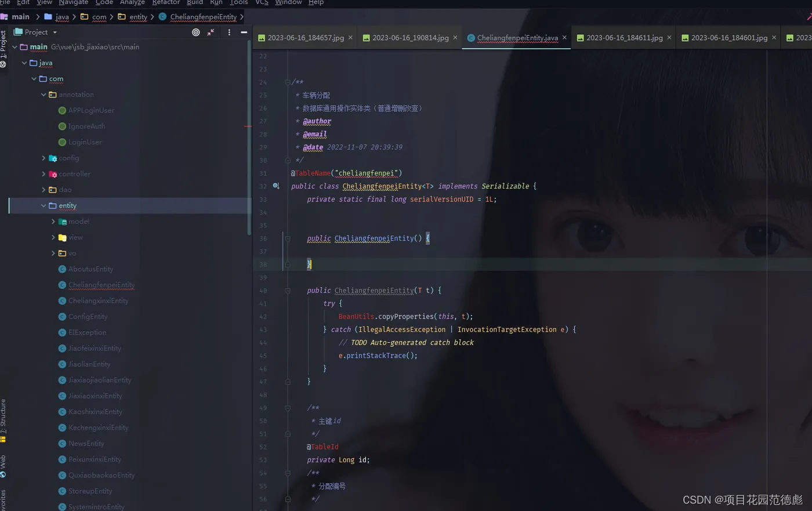Open the Refactor menu
Screen dimensions: 812x511
click(x=166, y=2)
